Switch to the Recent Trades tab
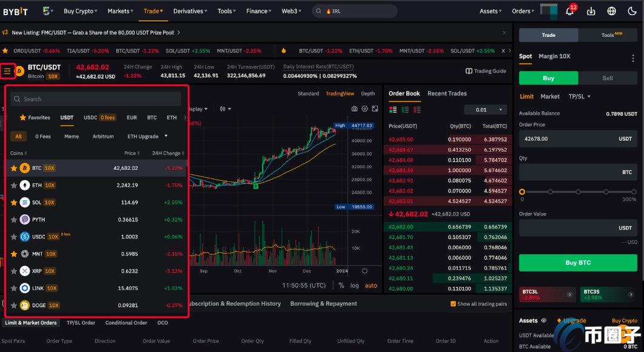The image size is (644, 352). [447, 93]
